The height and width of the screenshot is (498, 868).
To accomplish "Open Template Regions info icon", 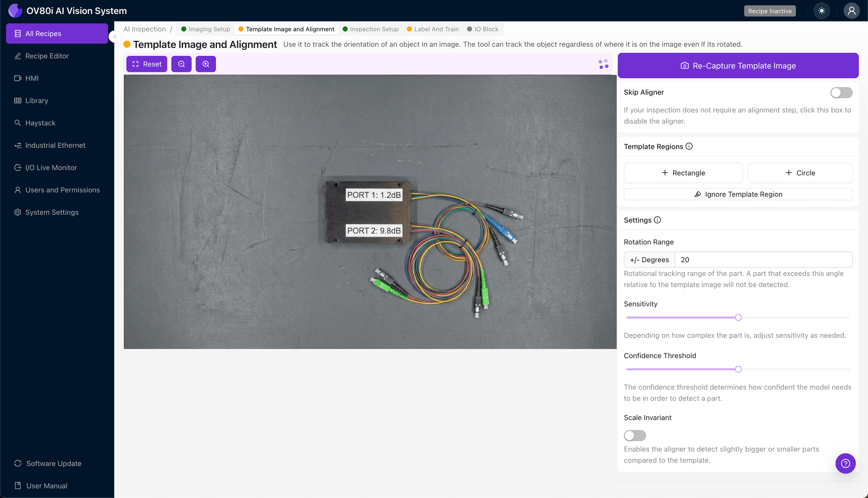I will (689, 146).
